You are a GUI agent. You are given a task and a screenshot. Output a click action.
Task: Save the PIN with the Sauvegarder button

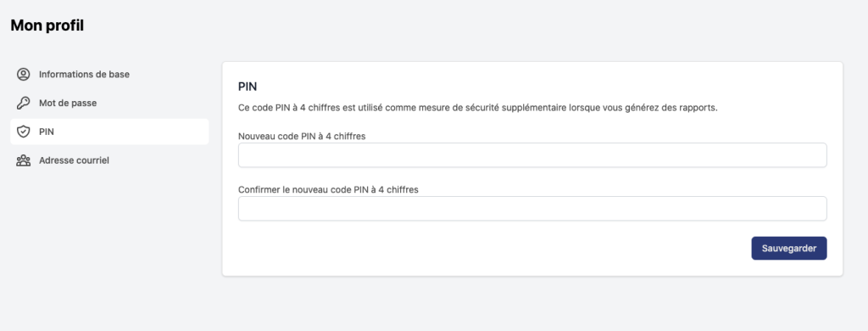(x=789, y=249)
